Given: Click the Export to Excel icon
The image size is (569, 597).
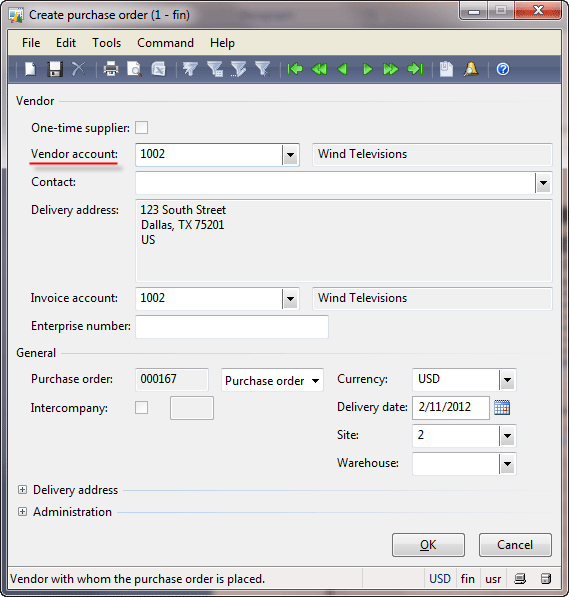Looking at the screenshot, I should (x=158, y=69).
